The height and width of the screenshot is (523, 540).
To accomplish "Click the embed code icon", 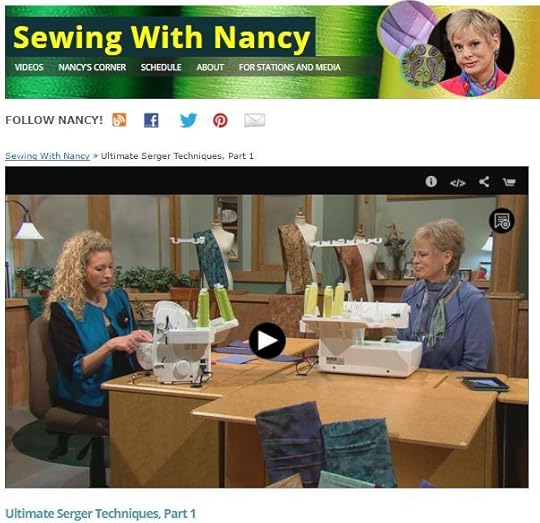I will 458,183.
